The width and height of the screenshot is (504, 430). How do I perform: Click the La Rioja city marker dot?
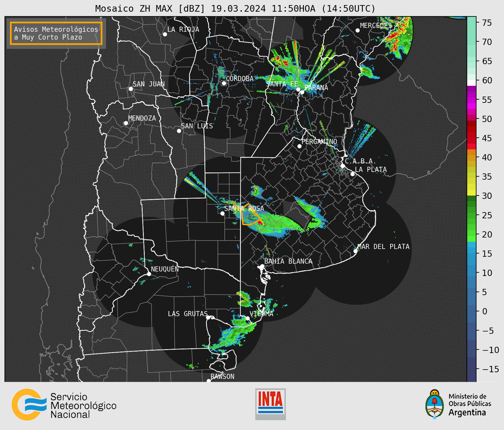[x=165, y=34]
